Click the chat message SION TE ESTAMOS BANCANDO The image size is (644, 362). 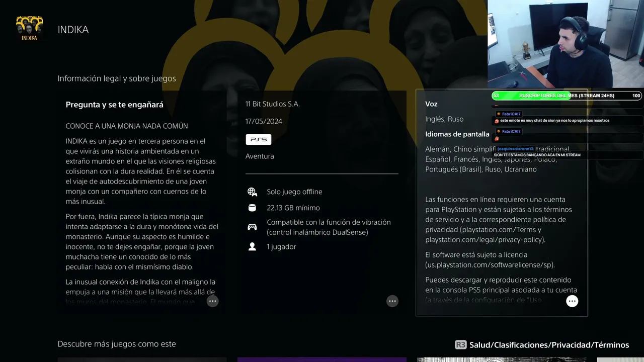point(537,155)
